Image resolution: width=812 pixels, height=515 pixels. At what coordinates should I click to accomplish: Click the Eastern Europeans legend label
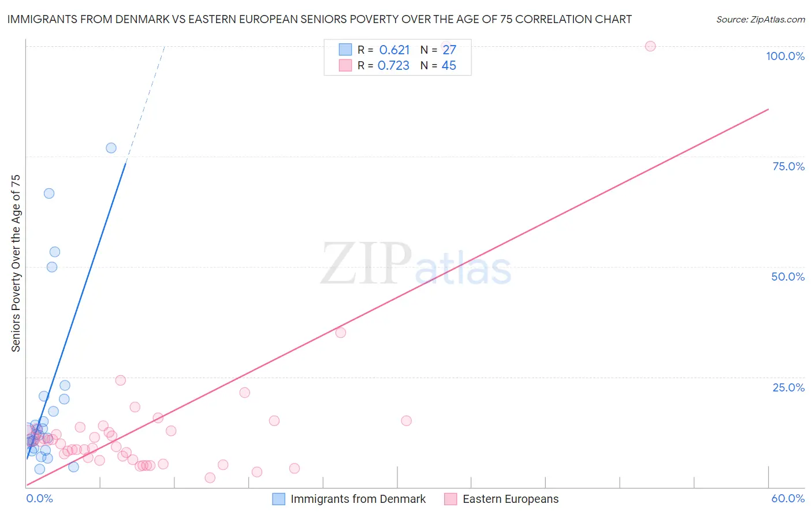pyautogui.click(x=511, y=499)
